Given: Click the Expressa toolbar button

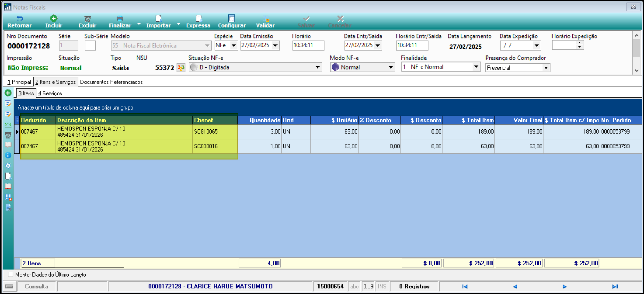Looking at the screenshot, I should [198, 22].
